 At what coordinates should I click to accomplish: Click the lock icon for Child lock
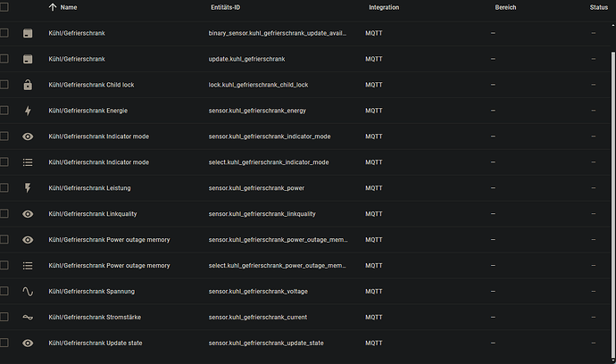click(28, 85)
